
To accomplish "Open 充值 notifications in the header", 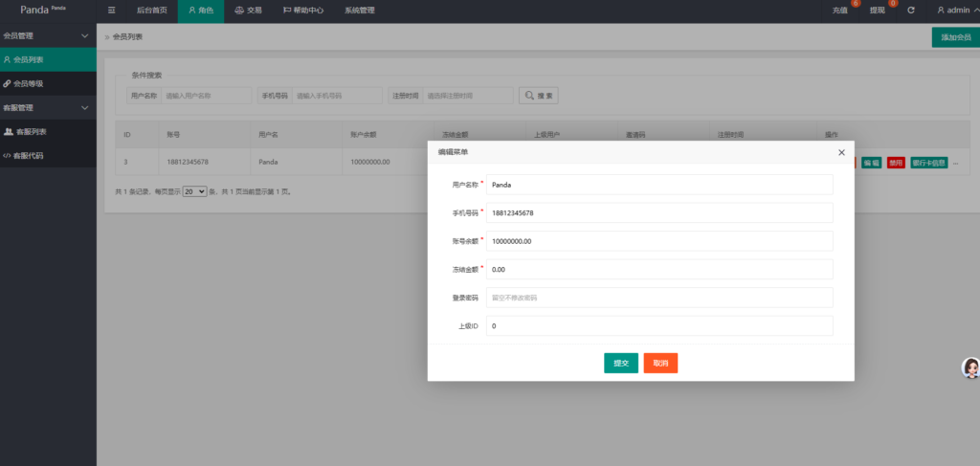I will (839, 11).
